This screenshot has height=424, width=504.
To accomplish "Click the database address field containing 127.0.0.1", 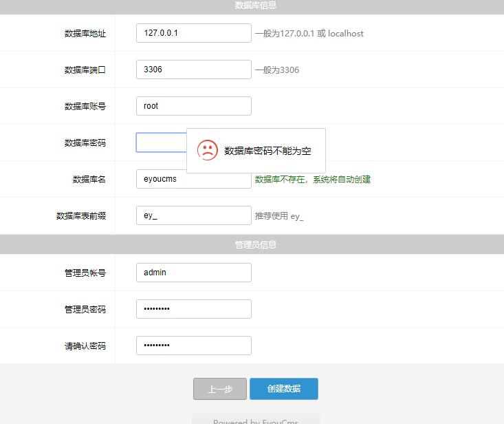I will pyautogui.click(x=193, y=33).
